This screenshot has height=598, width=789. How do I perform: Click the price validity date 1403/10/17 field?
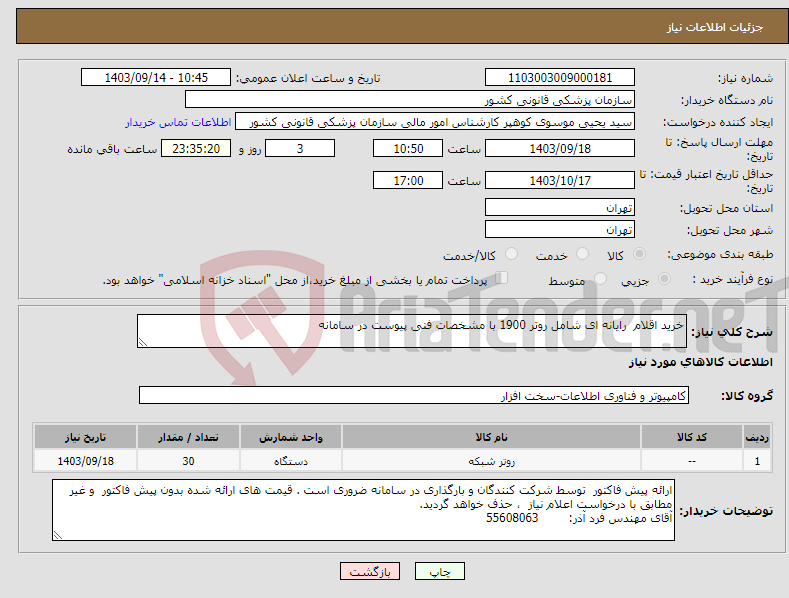coord(560,180)
